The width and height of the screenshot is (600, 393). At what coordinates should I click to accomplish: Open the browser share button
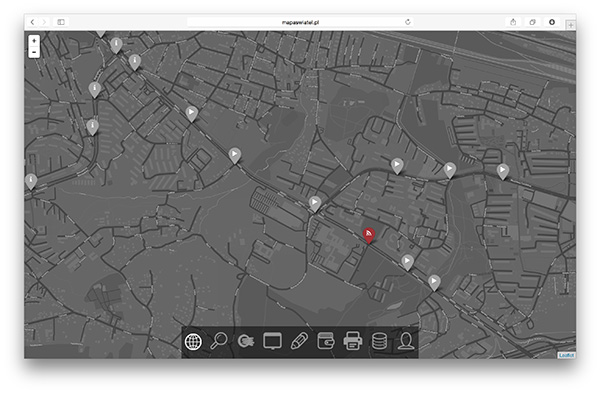pos(513,22)
